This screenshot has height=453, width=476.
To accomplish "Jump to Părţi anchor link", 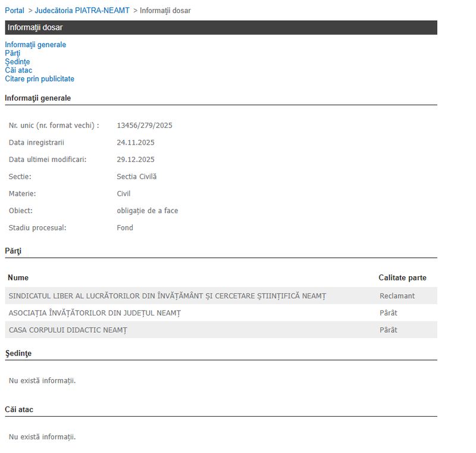I will [x=12, y=53].
